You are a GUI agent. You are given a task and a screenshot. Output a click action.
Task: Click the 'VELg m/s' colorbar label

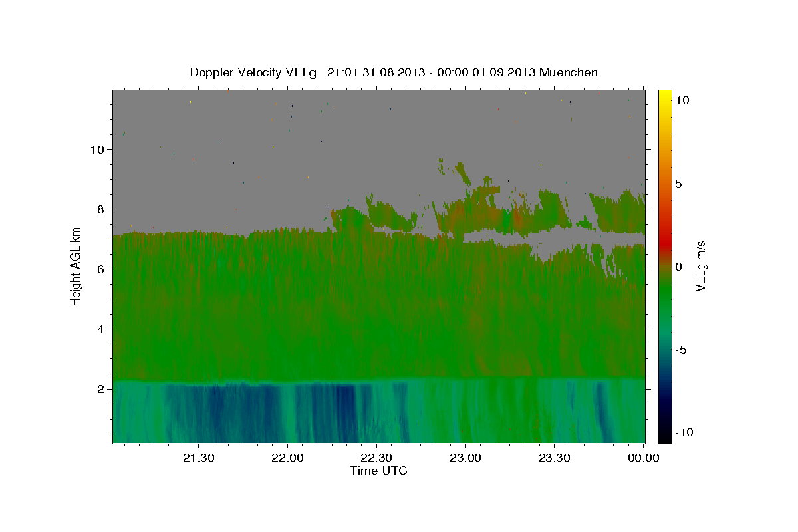point(700,266)
